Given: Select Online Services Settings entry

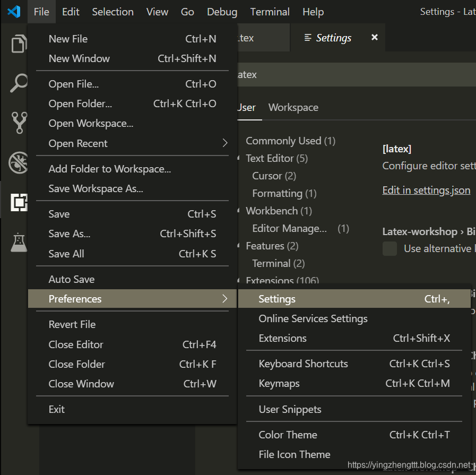Looking at the screenshot, I should (x=354, y=318).
